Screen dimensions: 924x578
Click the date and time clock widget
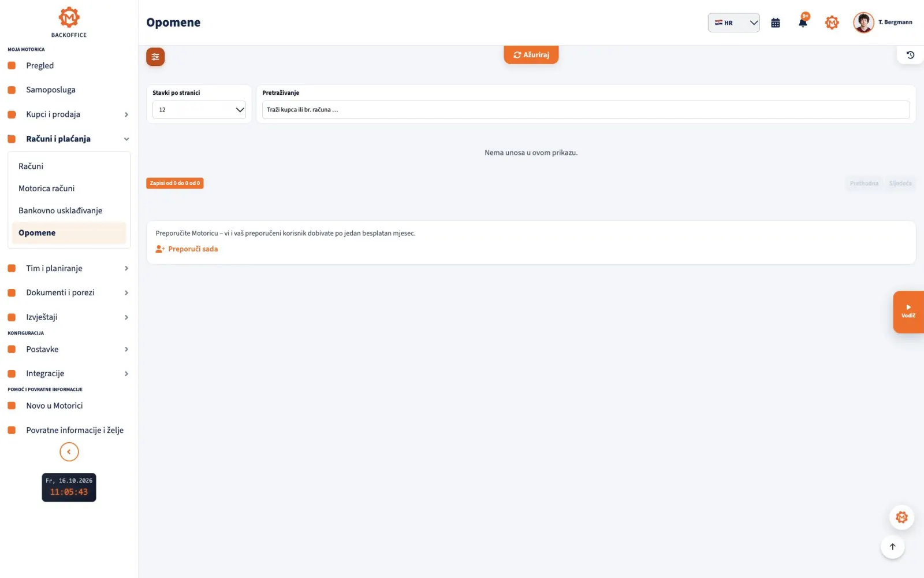(x=69, y=487)
